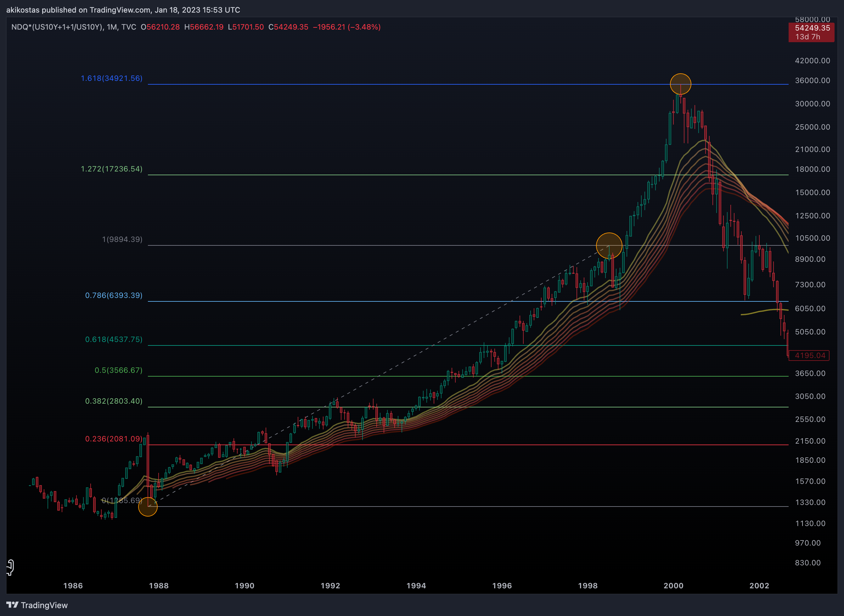Select the 0.382(2803.40) Fibonacci label
This screenshot has height=616, width=844.
pos(114,401)
